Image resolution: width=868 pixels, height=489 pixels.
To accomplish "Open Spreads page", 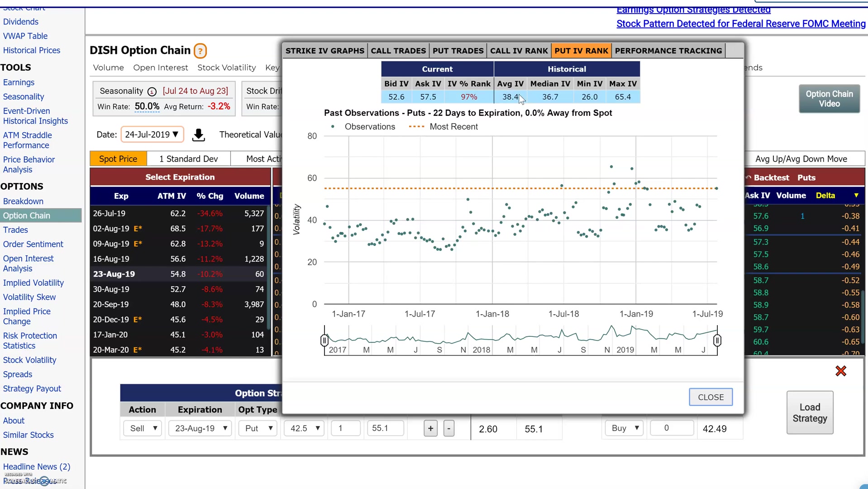I will (x=18, y=375).
